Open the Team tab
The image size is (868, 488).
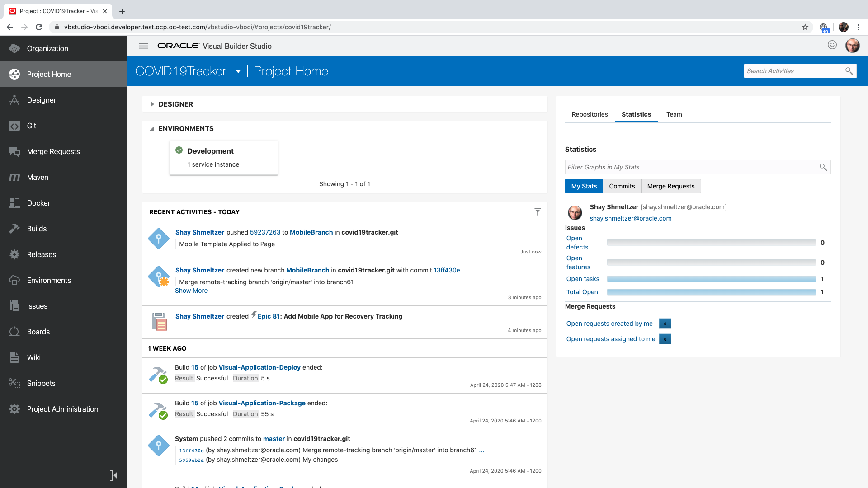pyautogui.click(x=674, y=114)
